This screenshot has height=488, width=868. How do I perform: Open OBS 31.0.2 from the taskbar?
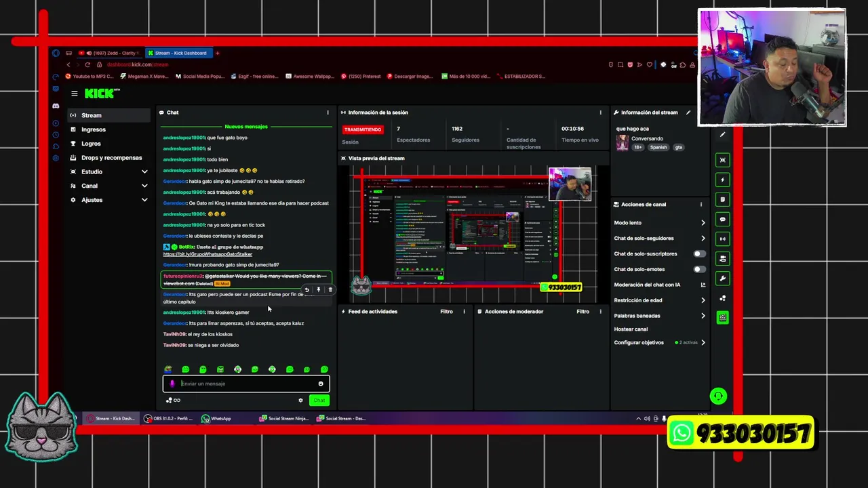point(169,419)
